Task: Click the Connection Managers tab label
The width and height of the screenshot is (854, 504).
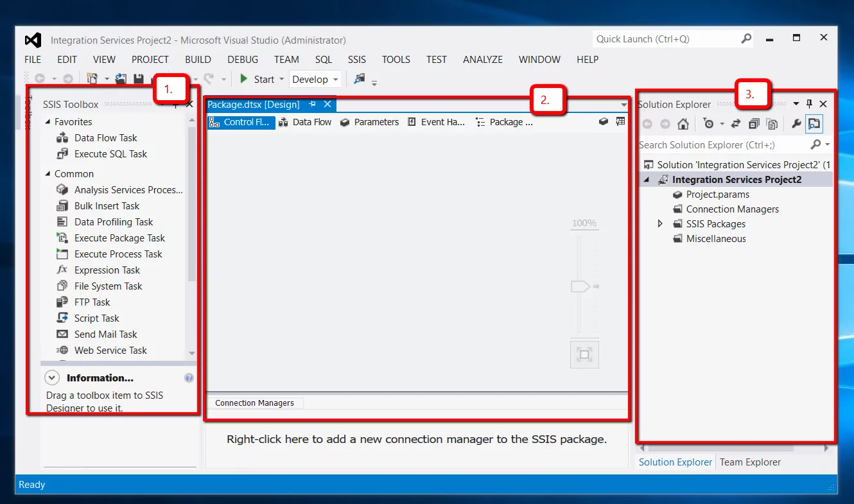Action: [254, 403]
